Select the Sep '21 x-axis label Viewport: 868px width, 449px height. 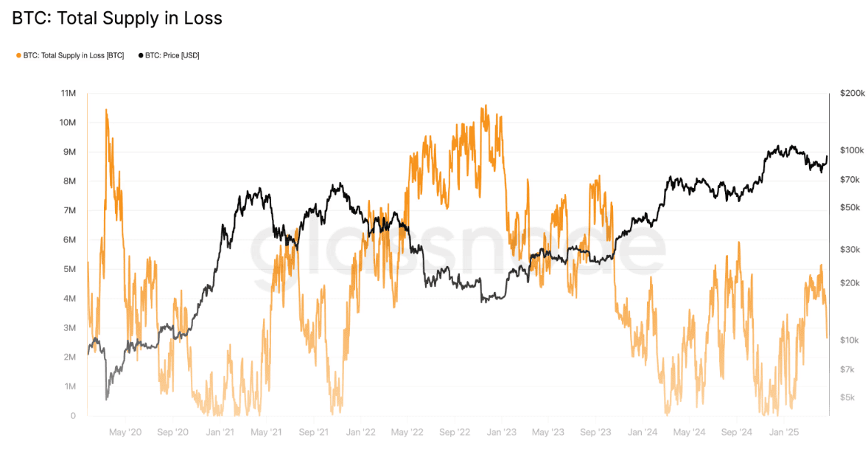point(314,432)
